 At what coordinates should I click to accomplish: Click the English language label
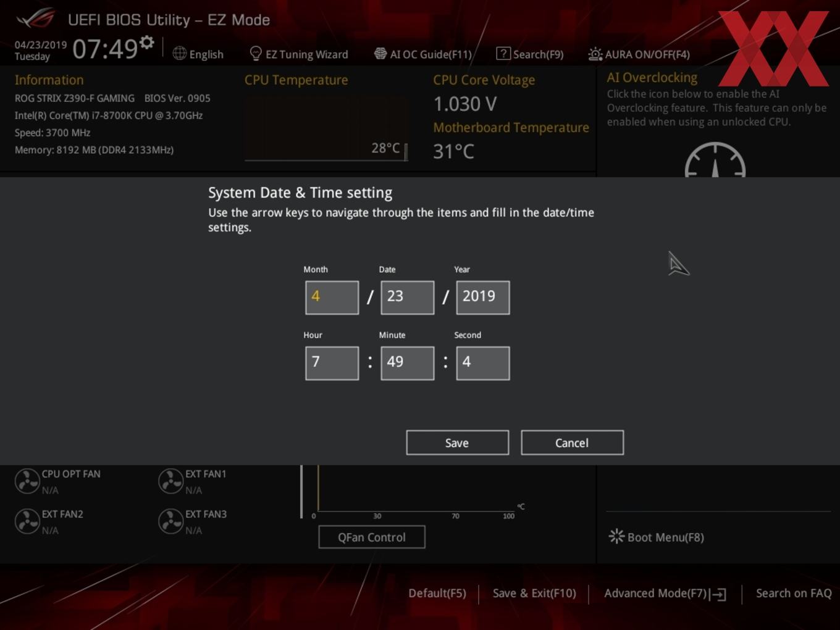click(206, 54)
